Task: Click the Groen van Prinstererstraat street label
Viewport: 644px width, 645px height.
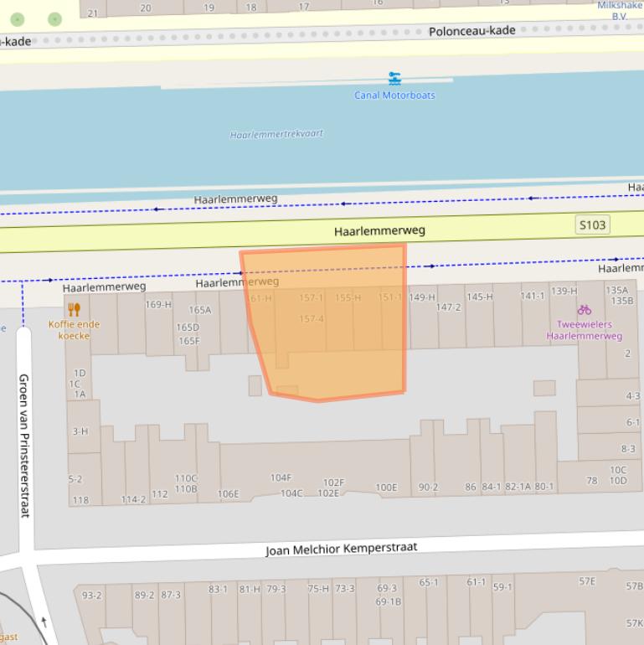Action: click(24, 444)
